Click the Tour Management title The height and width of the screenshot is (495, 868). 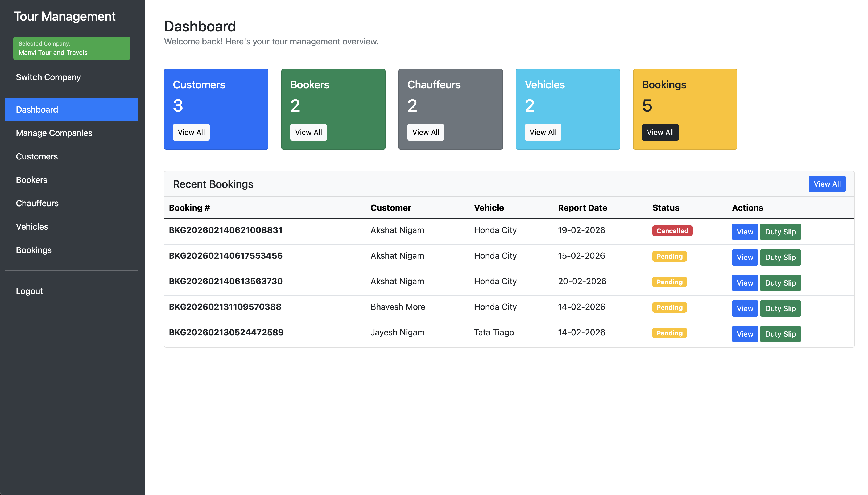[65, 16]
